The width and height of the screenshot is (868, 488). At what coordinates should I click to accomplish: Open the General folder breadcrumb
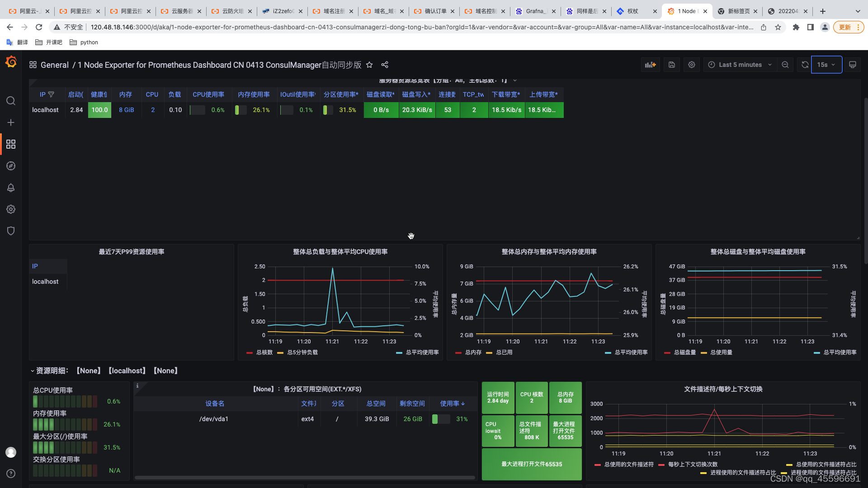pyautogui.click(x=55, y=65)
